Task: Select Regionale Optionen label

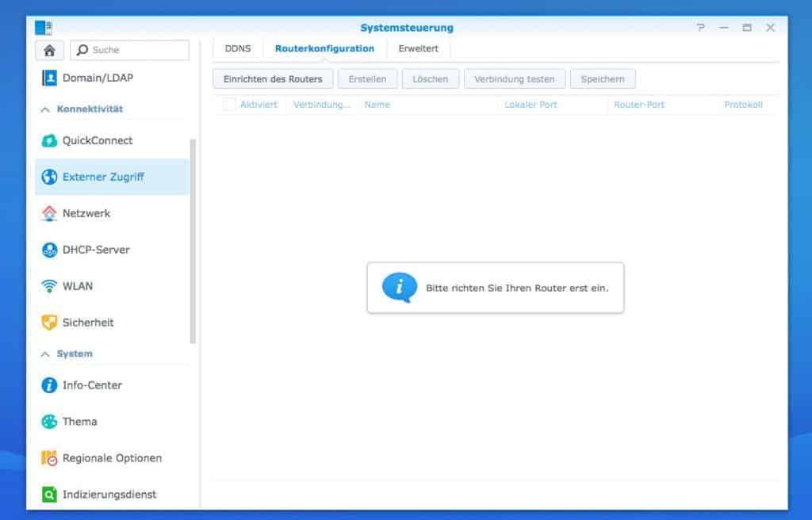Action: [112, 458]
